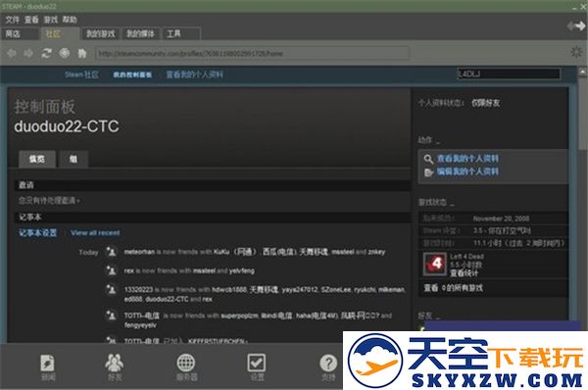Go forward with the browser forward arrow
Image resolution: width=588 pixels, height=390 pixels.
28,53
